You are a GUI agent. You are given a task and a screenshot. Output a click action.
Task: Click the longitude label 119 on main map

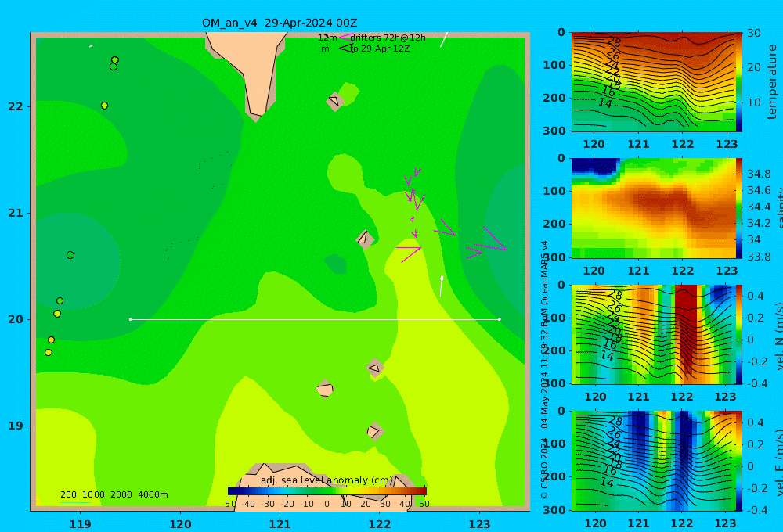tap(80, 524)
